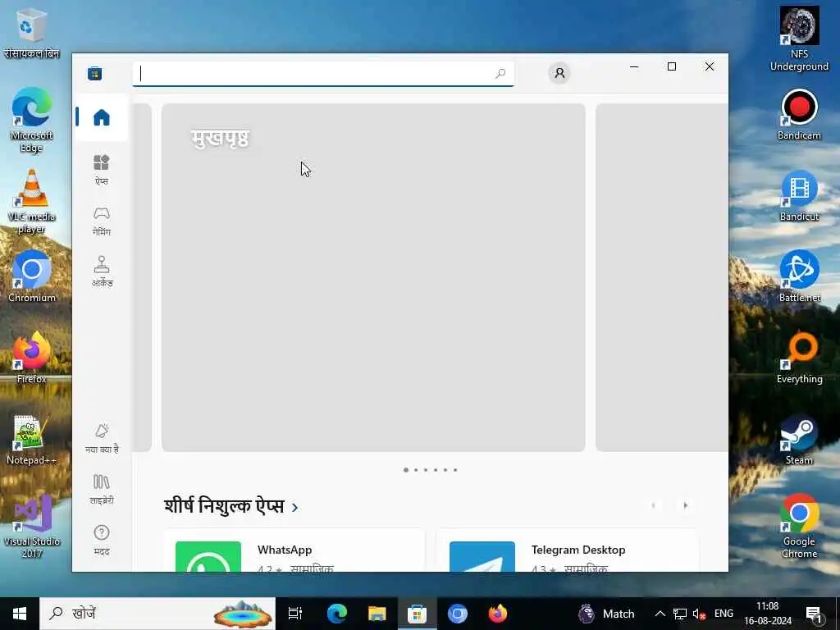Open NFS Underground desktop shortcut
The width and height of the screenshot is (840, 630).
click(x=799, y=39)
